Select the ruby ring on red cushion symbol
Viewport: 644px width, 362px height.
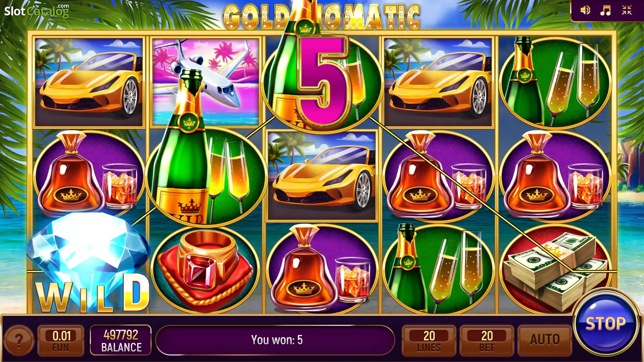coord(205,269)
